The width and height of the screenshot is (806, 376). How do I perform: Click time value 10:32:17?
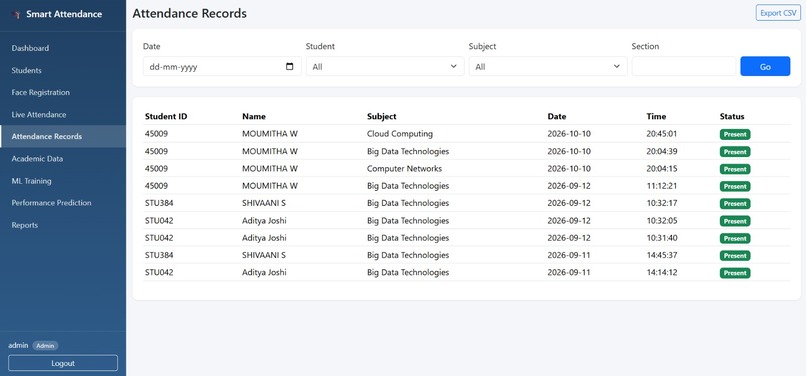click(x=662, y=203)
